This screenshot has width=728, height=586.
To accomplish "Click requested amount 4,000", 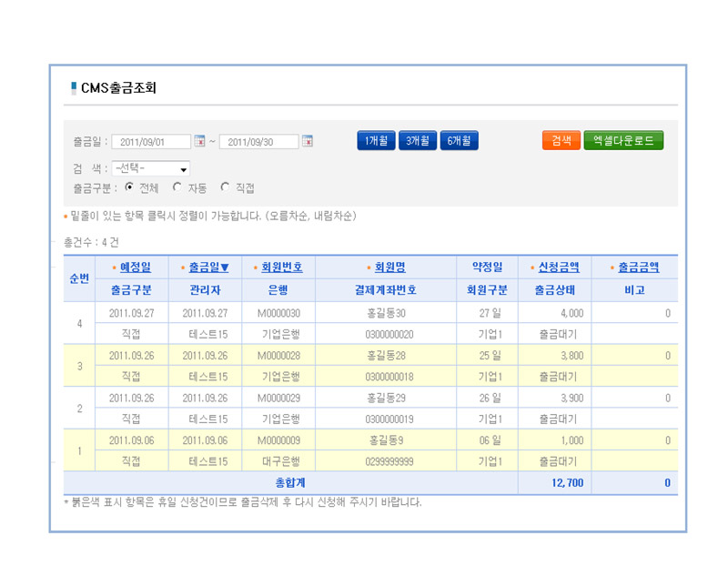I will click(x=572, y=313).
